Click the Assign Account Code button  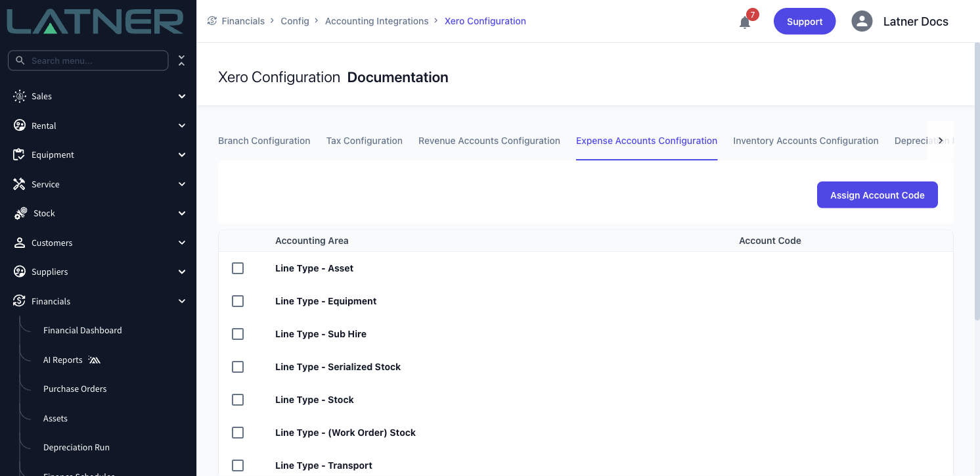point(878,195)
